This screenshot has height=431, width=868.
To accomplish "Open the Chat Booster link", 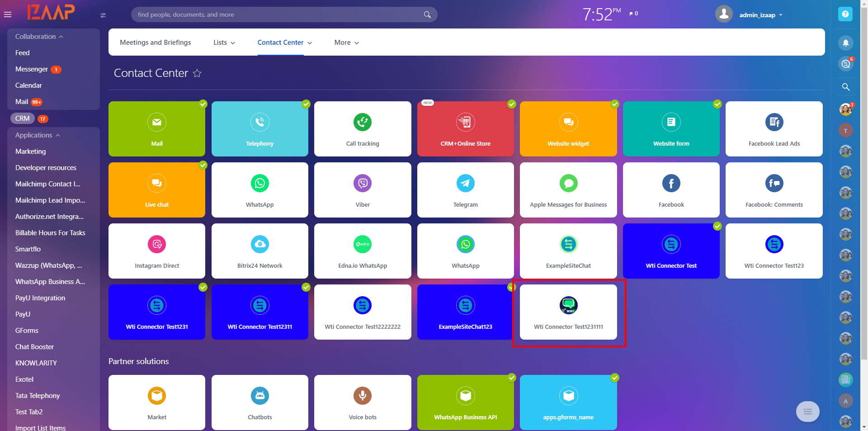I will pos(34,347).
